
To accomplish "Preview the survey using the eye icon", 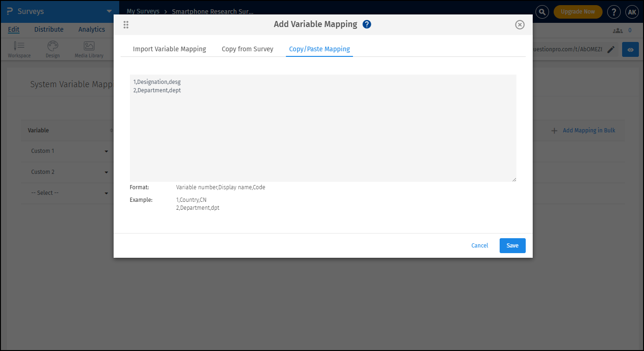I will [630, 49].
